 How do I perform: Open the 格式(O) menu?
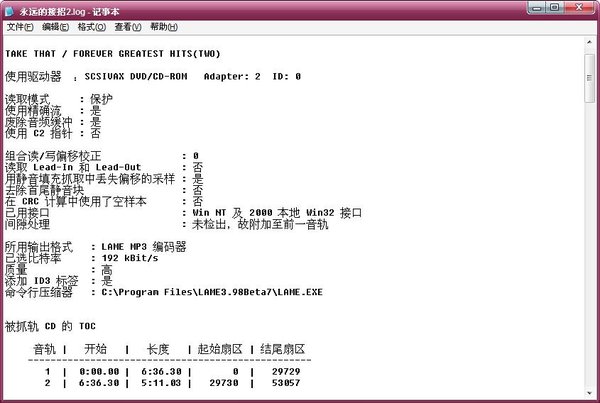(x=91, y=27)
